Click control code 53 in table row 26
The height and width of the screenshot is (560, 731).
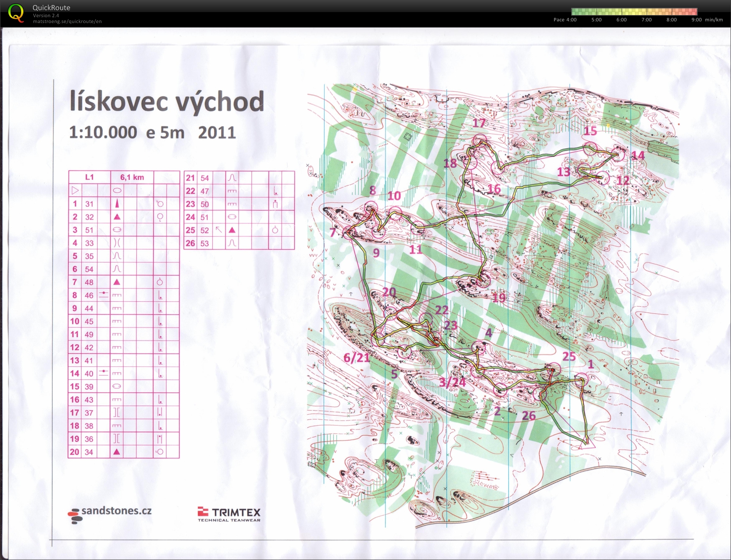pyautogui.click(x=204, y=243)
